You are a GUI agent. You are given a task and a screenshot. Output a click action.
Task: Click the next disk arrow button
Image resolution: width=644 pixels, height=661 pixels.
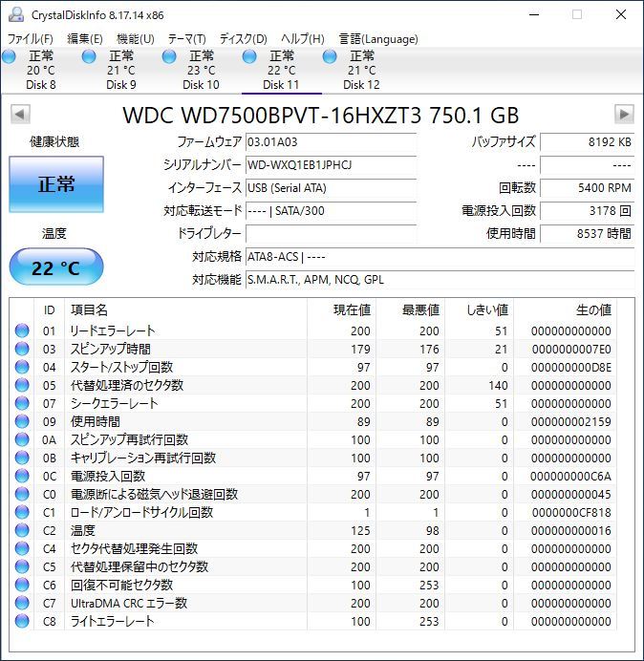(624, 114)
